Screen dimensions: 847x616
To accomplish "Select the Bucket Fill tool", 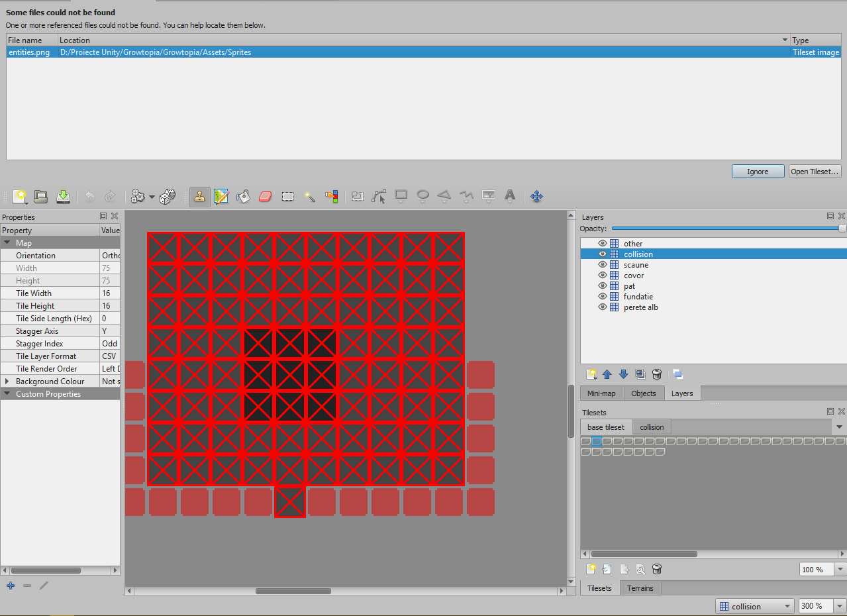I will pyautogui.click(x=244, y=196).
